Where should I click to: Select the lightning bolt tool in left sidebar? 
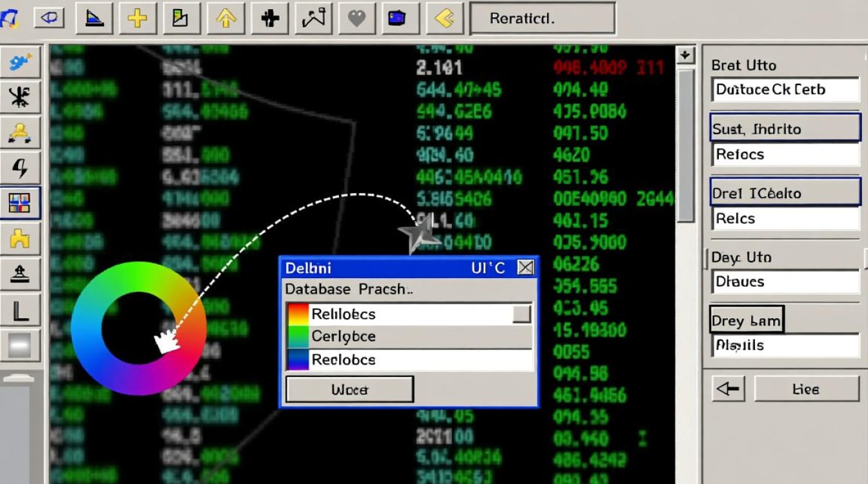[x=21, y=169]
